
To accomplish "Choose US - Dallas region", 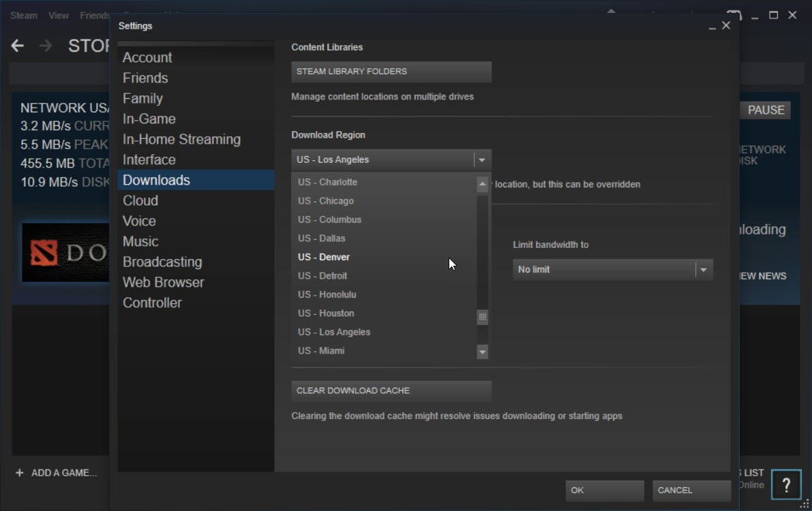I will point(384,238).
